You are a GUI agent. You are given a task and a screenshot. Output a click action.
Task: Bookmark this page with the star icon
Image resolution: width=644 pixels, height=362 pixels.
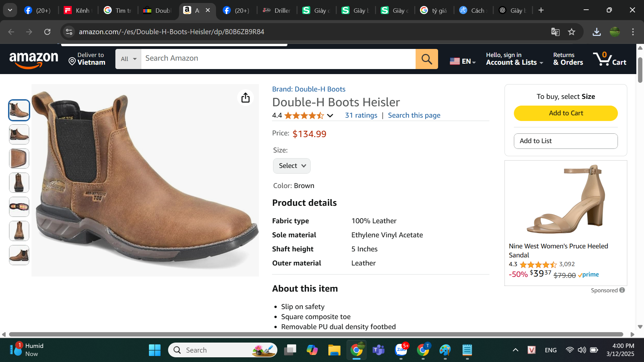572,32
